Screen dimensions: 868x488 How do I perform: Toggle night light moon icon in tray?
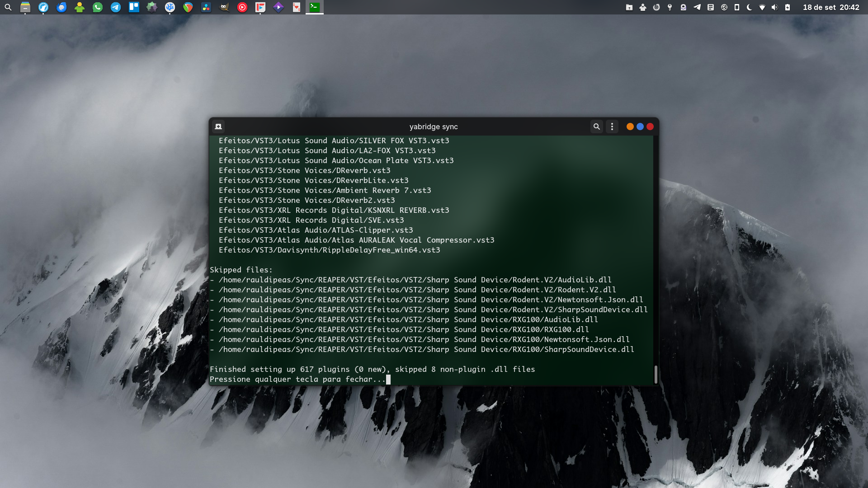pyautogui.click(x=749, y=7)
